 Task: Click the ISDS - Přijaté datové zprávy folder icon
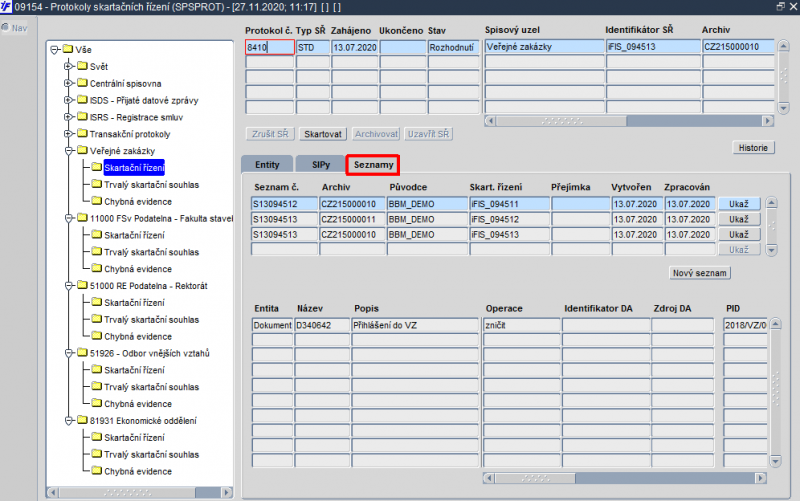click(82, 100)
